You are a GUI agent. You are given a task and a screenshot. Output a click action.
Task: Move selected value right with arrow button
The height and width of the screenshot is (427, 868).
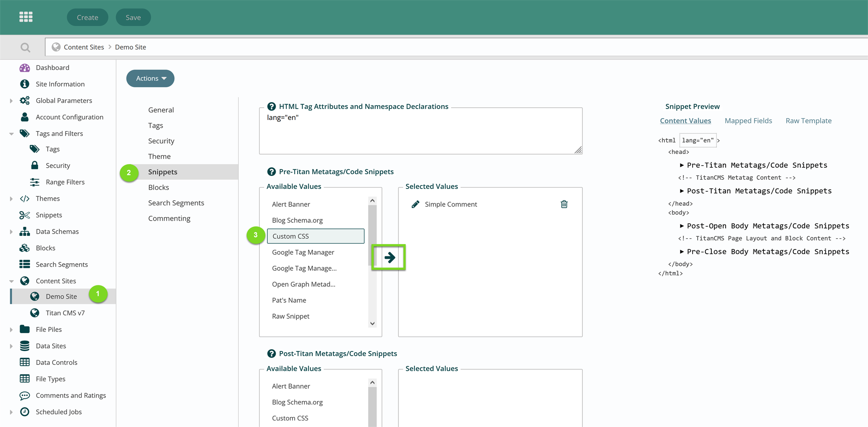click(x=389, y=258)
